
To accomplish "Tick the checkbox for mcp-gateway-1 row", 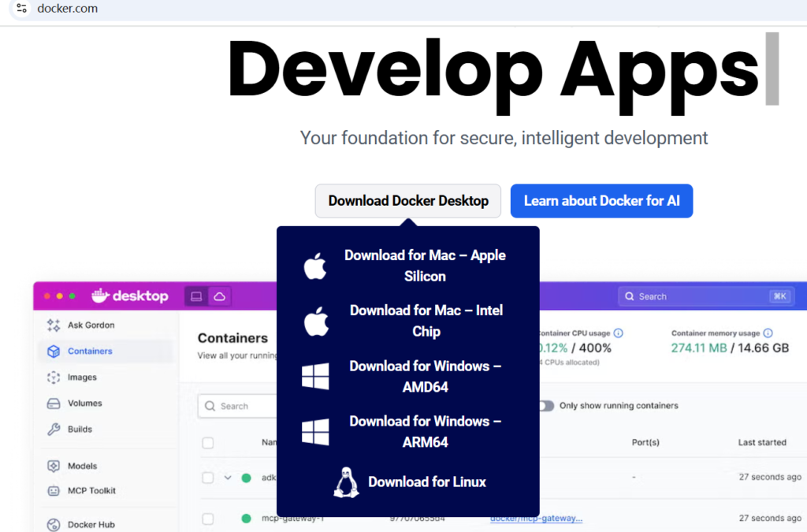I will point(208,519).
